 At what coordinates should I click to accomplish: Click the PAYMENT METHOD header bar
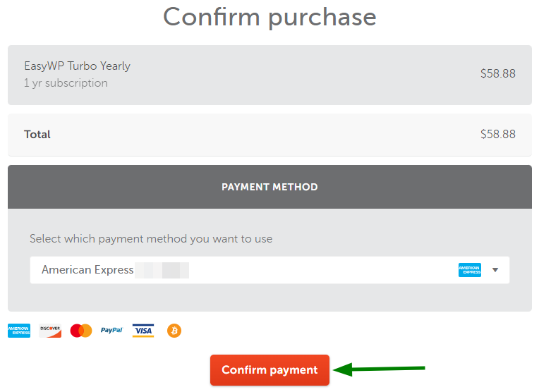click(x=269, y=187)
